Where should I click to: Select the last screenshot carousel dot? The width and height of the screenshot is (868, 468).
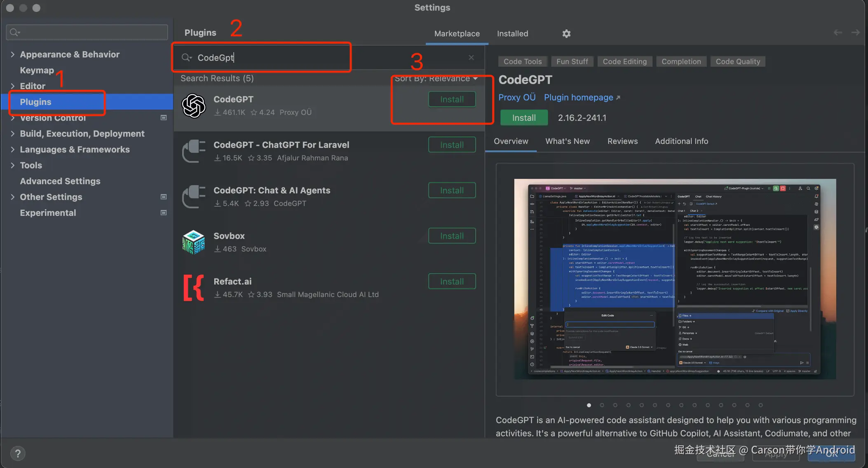[x=760, y=405]
